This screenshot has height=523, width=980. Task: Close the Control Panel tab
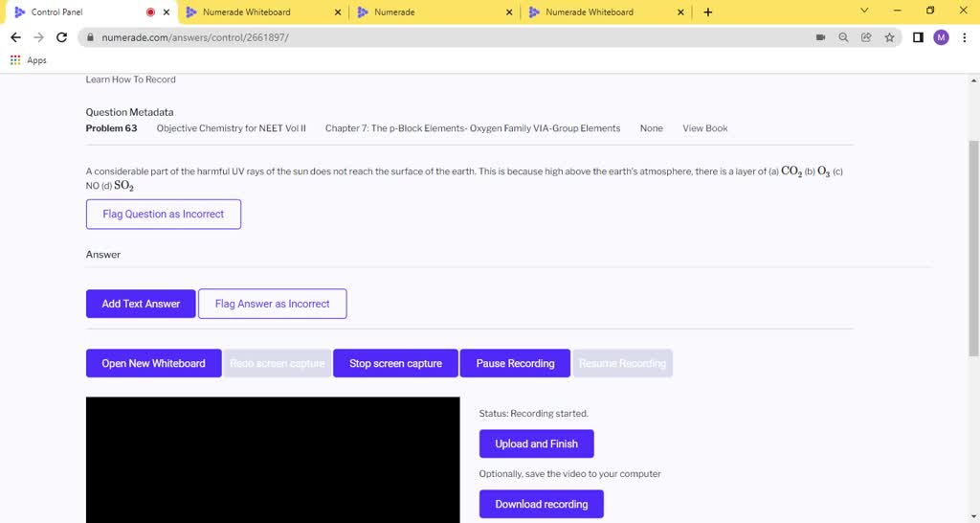click(167, 12)
